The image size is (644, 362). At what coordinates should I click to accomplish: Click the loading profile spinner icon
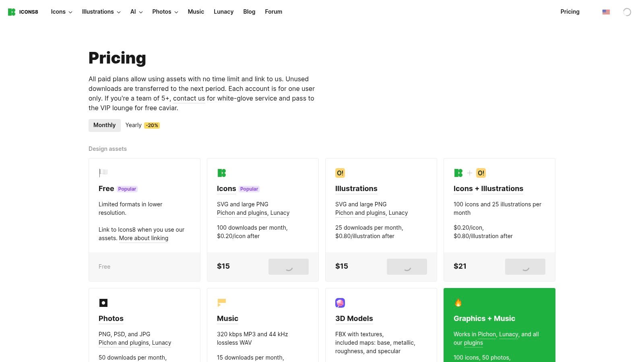click(627, 12)
